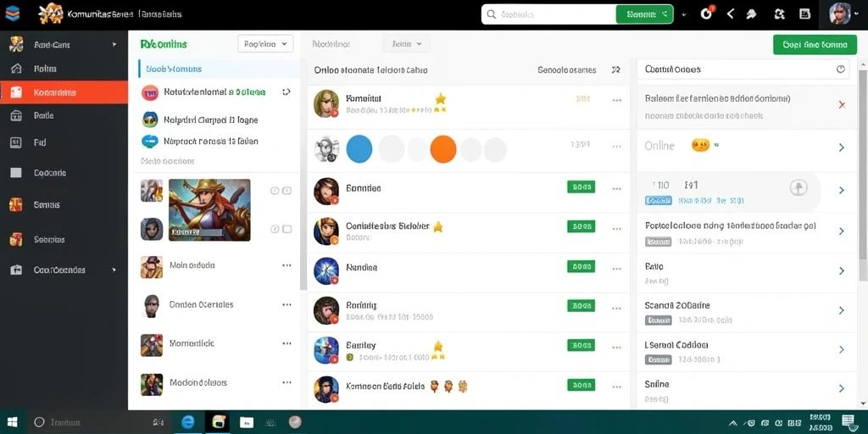Click the large green button at top right

[815, 44]
